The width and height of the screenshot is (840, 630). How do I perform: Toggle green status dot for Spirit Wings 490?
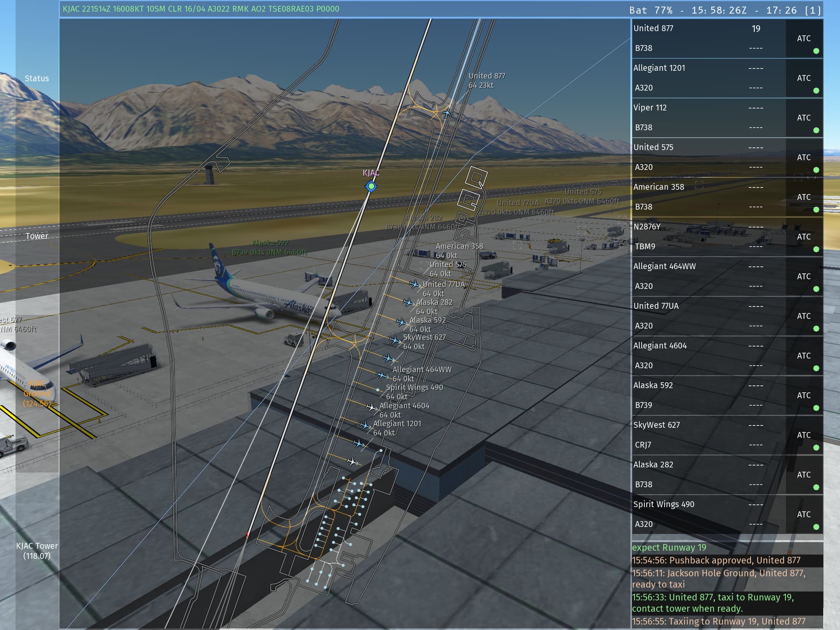[816, 527]
